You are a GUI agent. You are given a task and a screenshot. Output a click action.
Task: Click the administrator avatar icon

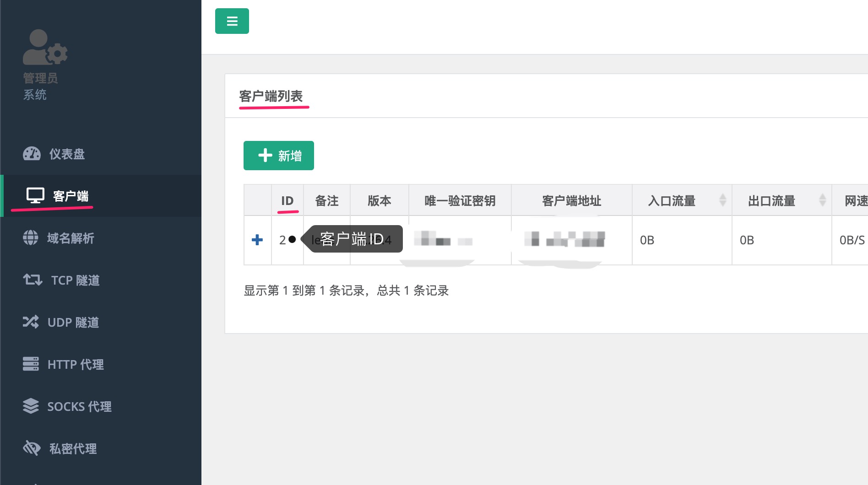[x=45, y=47]
